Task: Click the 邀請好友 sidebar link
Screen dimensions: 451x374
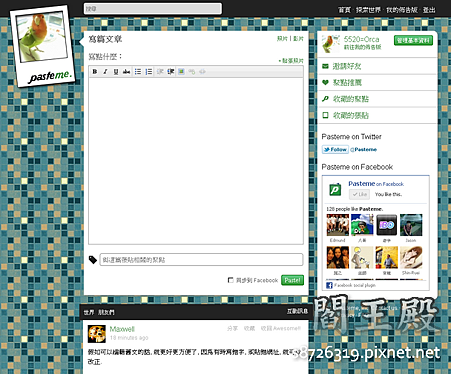Action: pyautogui.click(x=347, y=66)
